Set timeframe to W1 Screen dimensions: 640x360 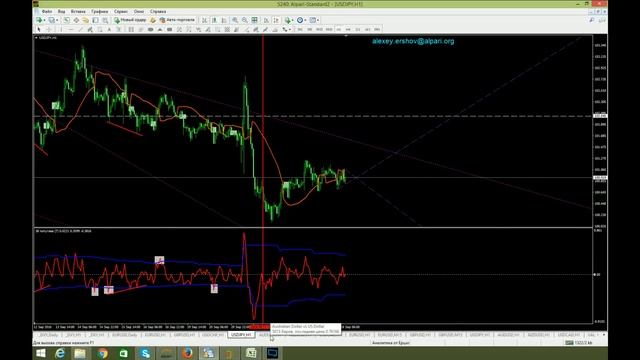click(368, 29)
